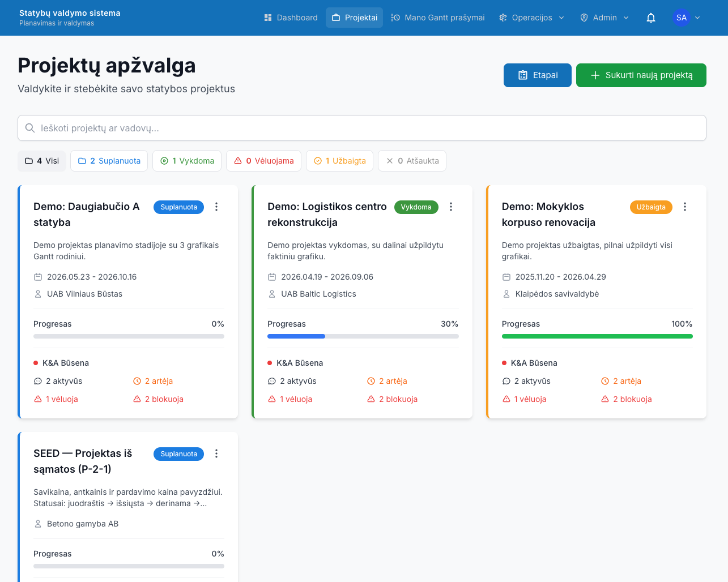
Task: Click warning icon for blokuoja in Daugiabučio card
Action: pos(137,399)
